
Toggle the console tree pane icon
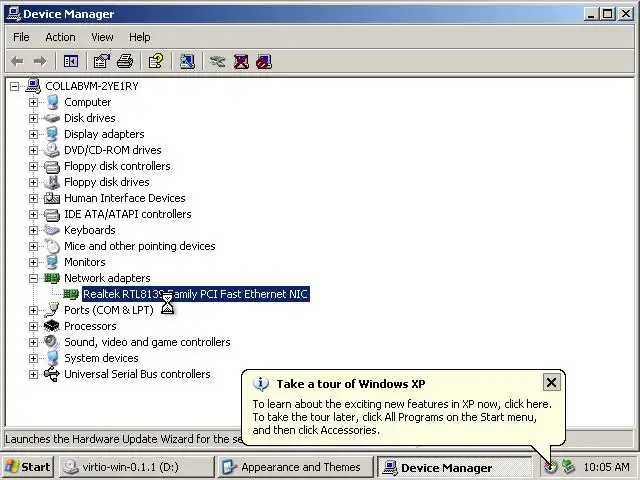pos(71,62)
